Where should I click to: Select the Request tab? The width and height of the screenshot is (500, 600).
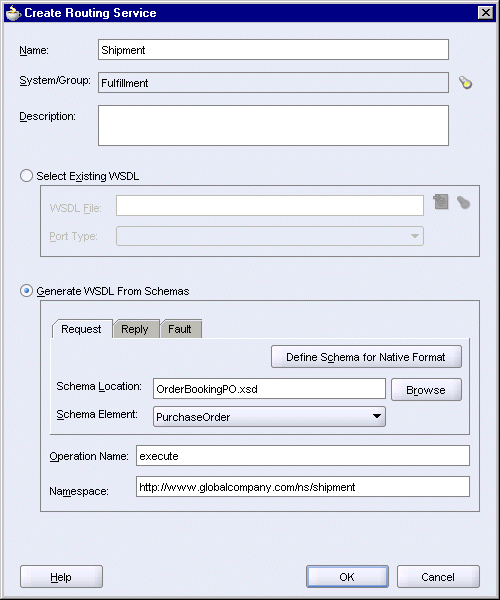pyautogui.click(x=81, y=329)
